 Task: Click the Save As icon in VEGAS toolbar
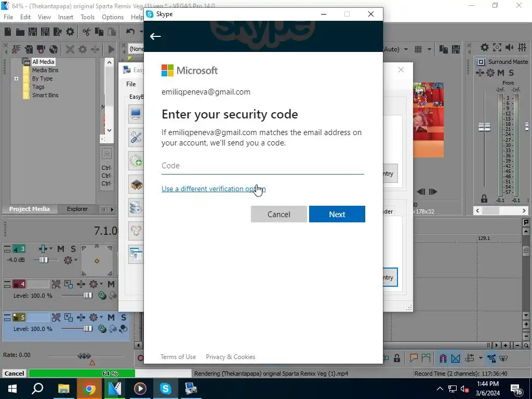point(45,32)
